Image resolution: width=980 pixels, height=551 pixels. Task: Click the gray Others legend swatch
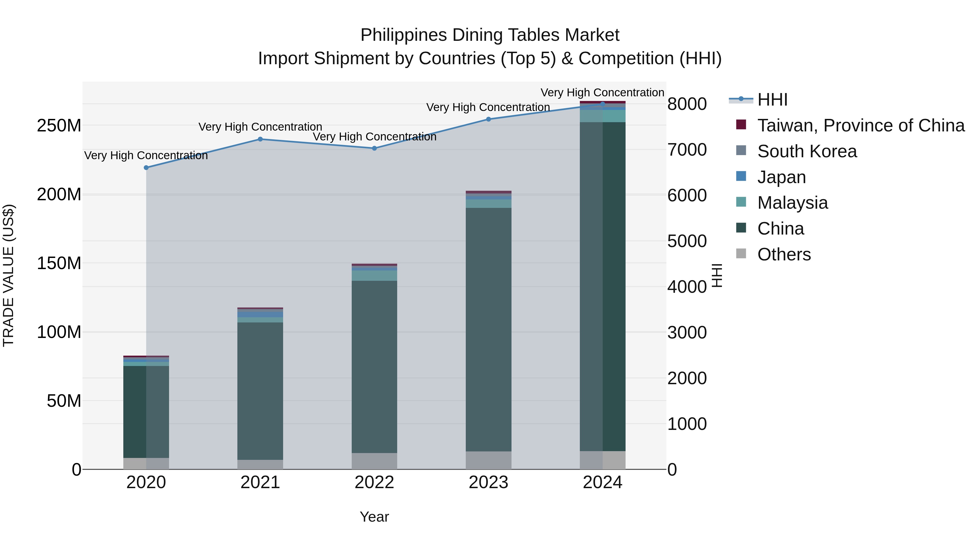(x=741, y=253)
